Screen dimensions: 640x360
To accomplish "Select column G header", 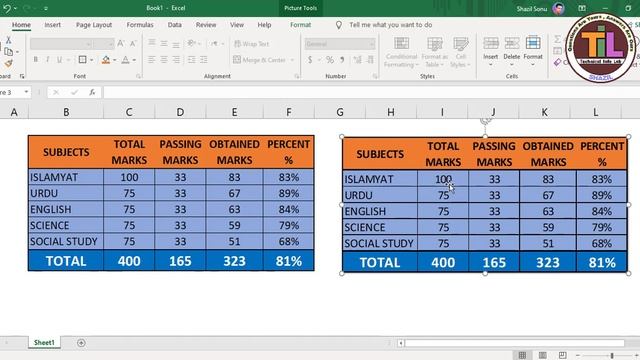I will [x=340, y=112].
